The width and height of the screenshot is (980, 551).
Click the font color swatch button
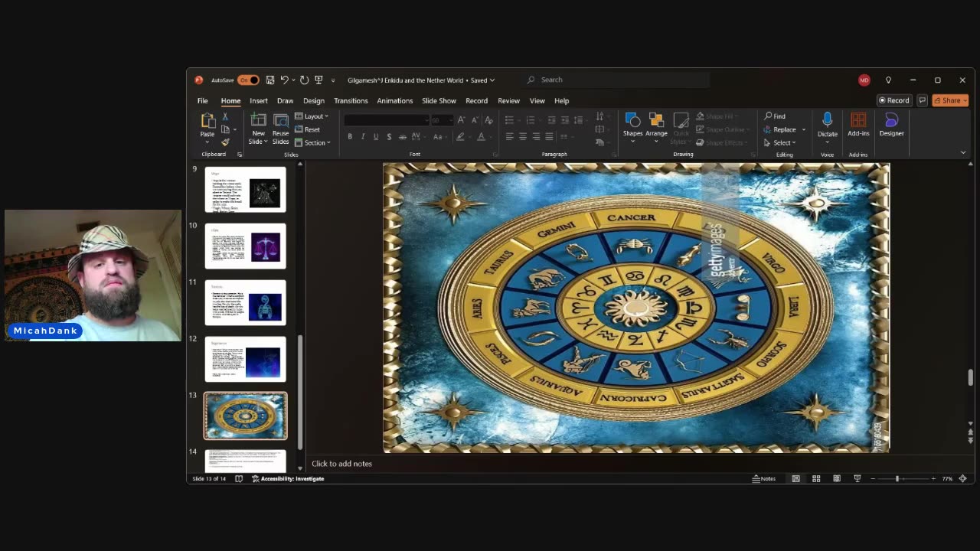pyautogui.click(x=481, y=137)
